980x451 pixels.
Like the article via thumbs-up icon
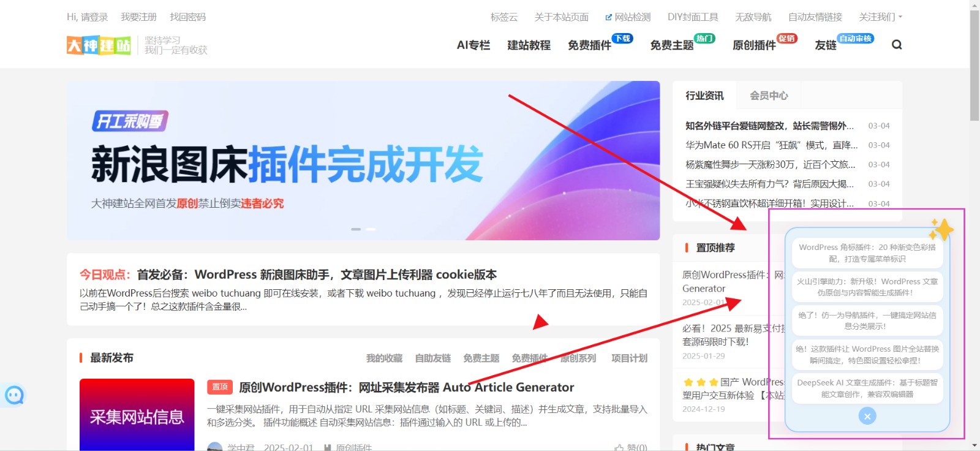[619, 447]
